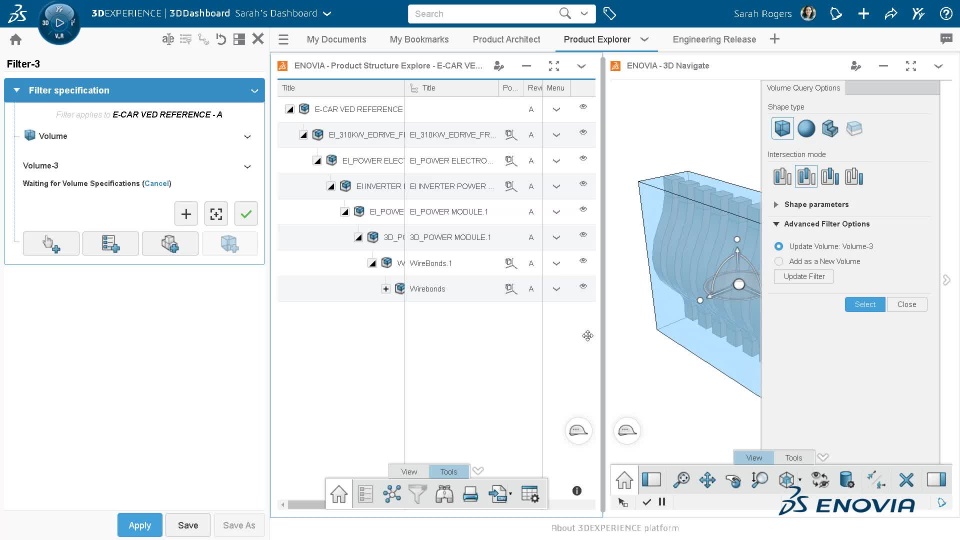Select the sphere shape type
Image resolution: width=960 pixels, height=540 pixels.
tap(806, 128)
